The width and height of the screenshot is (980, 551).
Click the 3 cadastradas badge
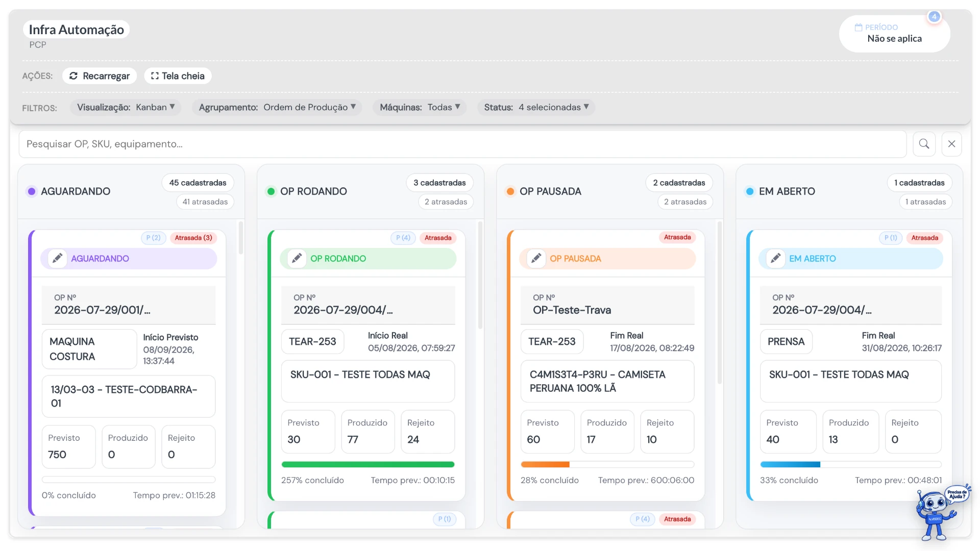tap(440, 183)
